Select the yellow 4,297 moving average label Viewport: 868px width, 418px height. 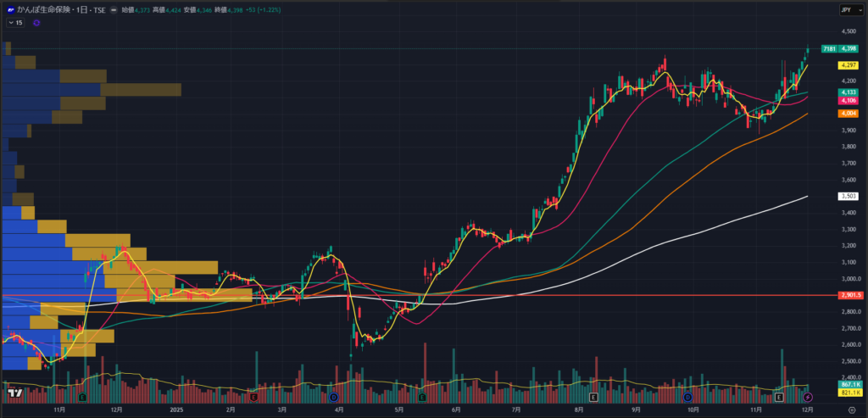848,65
